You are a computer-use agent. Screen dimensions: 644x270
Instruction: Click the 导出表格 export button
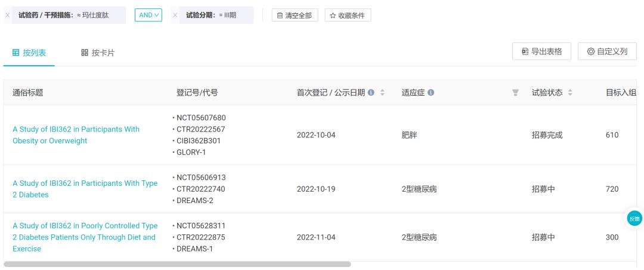(x=541, y=51)
